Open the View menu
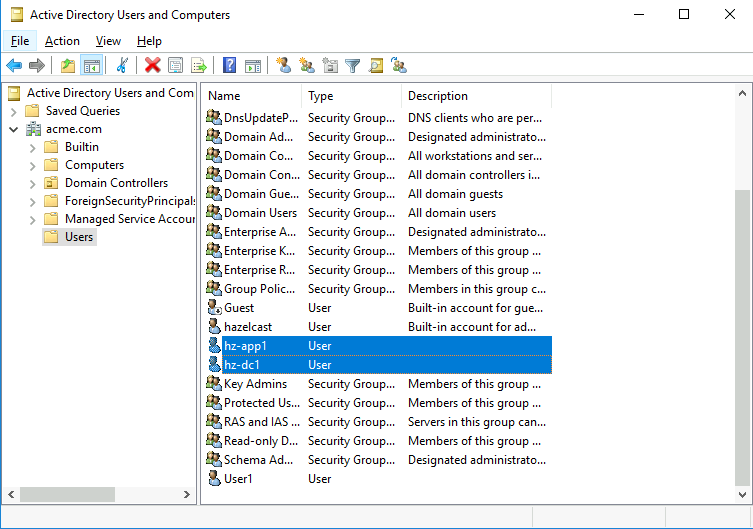This screenshot has height=529, width=753. tap(108, 41)
